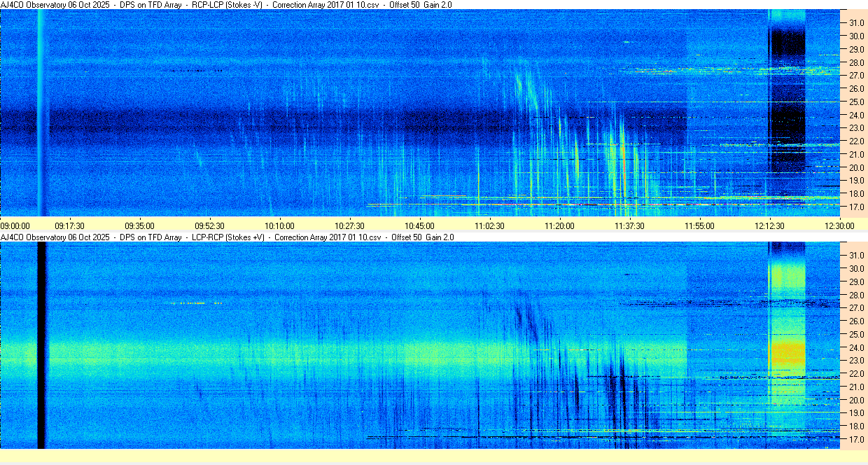This screenshot has width=868, height=465.
Task: Click 21.0 frequency label in Stokes -V chart
Action: tap(857, 154)
